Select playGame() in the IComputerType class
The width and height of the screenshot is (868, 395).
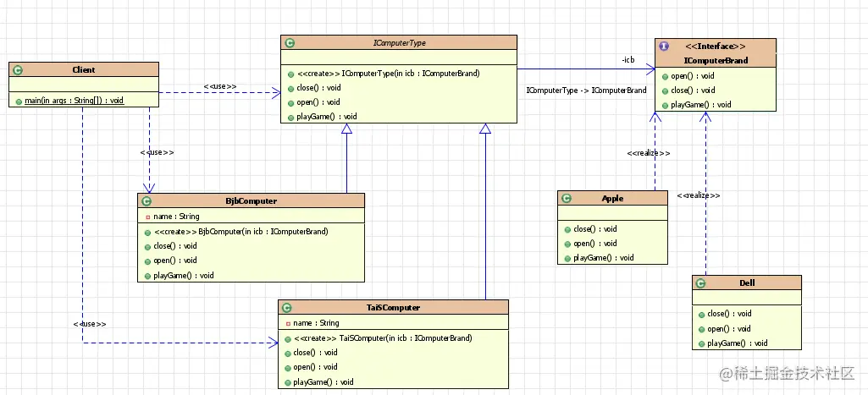coord(327,117)
